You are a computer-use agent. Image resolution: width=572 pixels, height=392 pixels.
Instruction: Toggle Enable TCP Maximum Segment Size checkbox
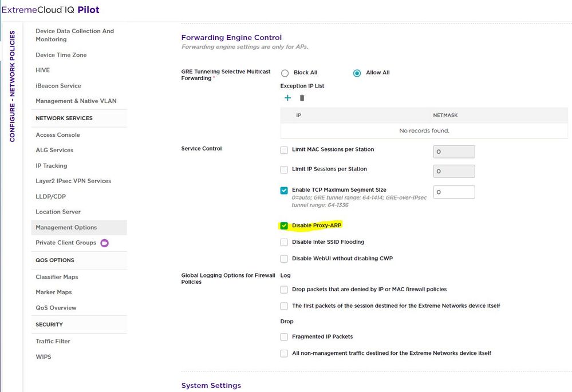pyautogui.click(x=284, y=191)
